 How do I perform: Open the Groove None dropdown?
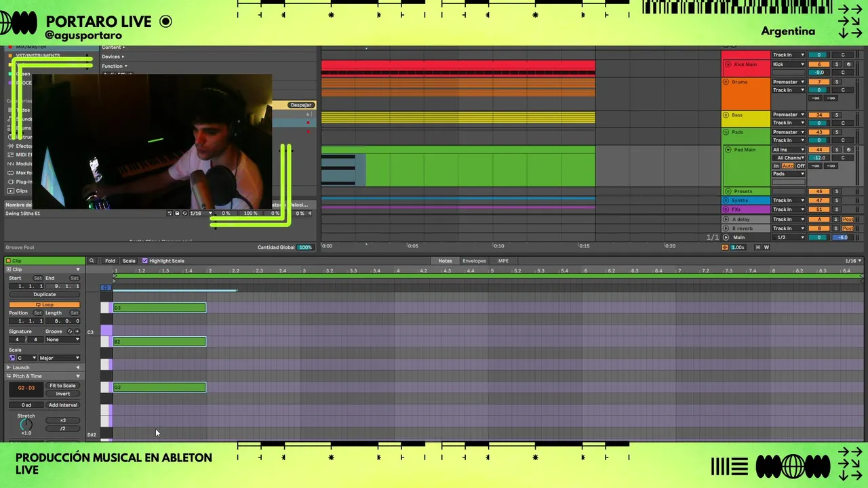(62, 340)
